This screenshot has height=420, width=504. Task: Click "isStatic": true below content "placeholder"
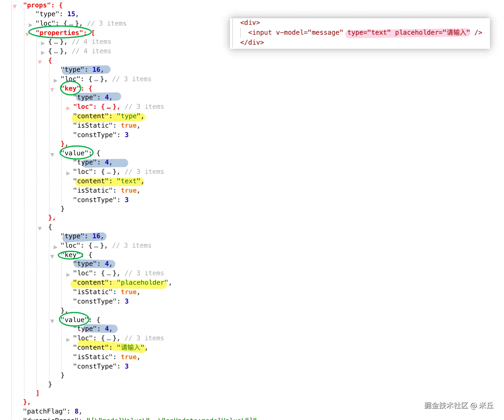pyautogui.click(x=106, y=292)
